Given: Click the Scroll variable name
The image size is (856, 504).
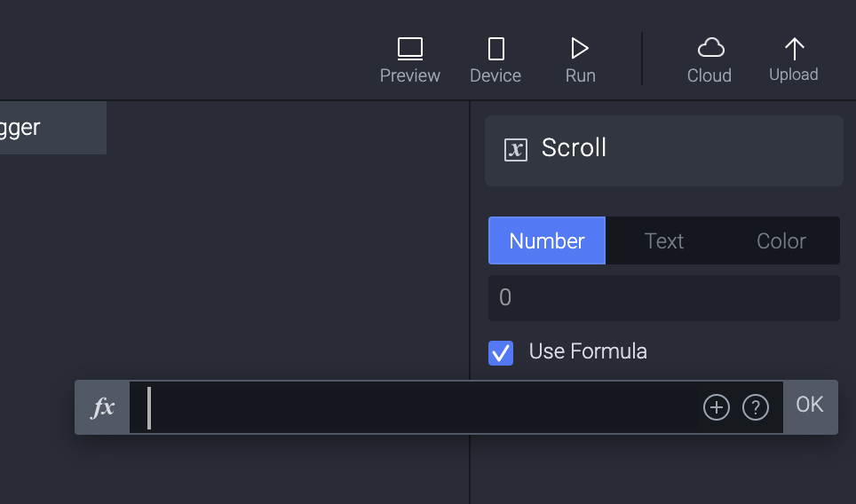Looking at the screenshot, I should pos(574,148).
